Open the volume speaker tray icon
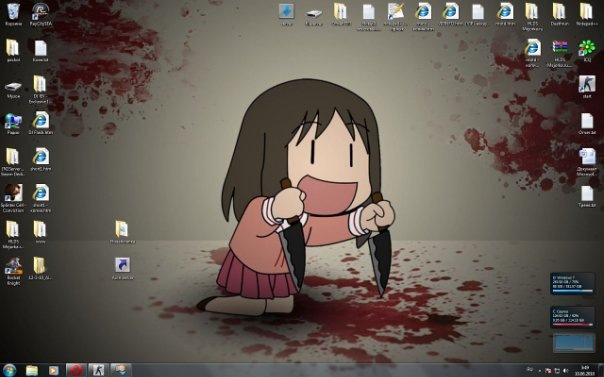The image size is (604, 377). pyautogui.click(x=565, y=370)
